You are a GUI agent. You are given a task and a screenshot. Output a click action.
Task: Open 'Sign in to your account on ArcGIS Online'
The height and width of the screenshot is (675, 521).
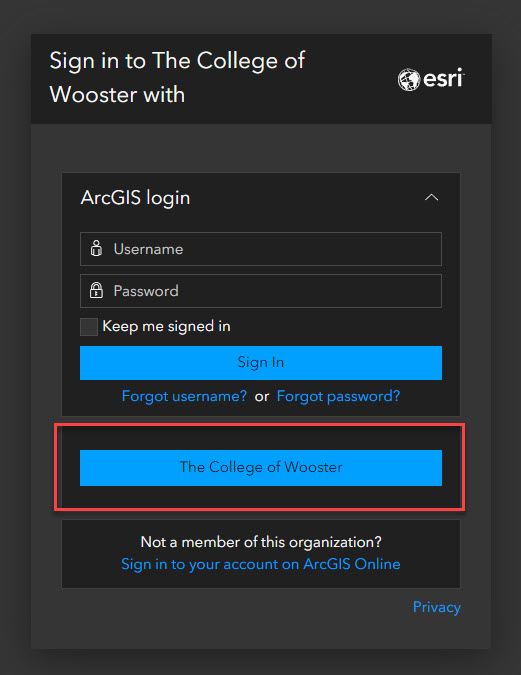pyautogui.click(x=261, y=564)
